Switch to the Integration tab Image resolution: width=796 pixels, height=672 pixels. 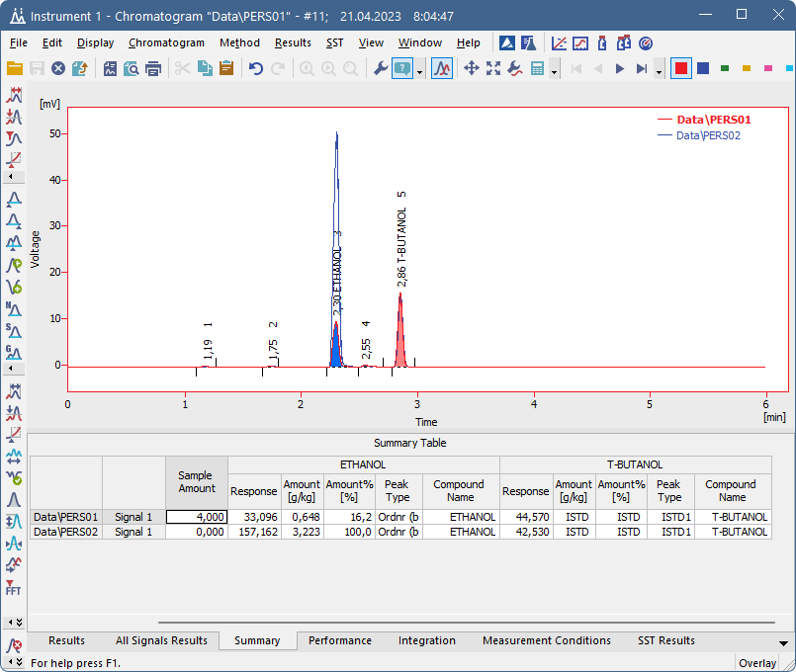click(x=427, y=640)
